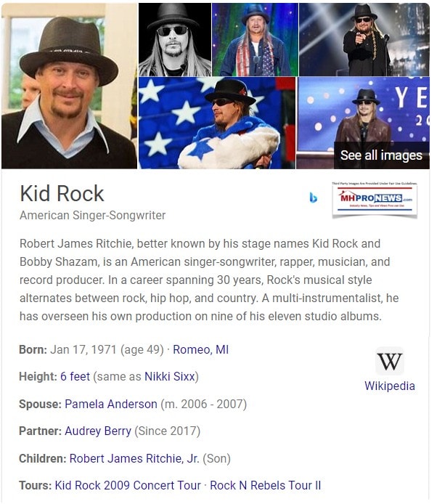Click the Bing logo icon
Image resolution: width=437 pixels, height=504 pixels.
(313, 198)
